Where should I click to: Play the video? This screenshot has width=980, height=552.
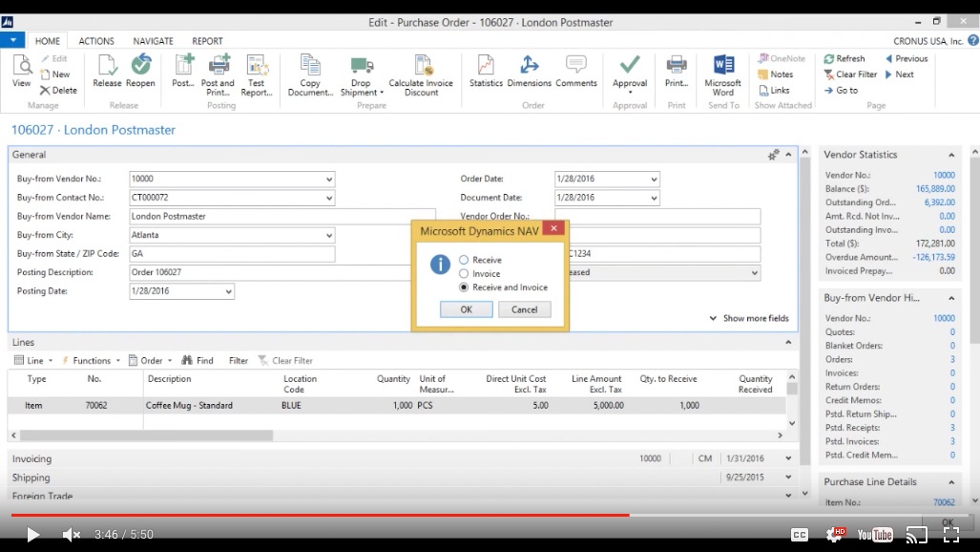click(32, 535)
